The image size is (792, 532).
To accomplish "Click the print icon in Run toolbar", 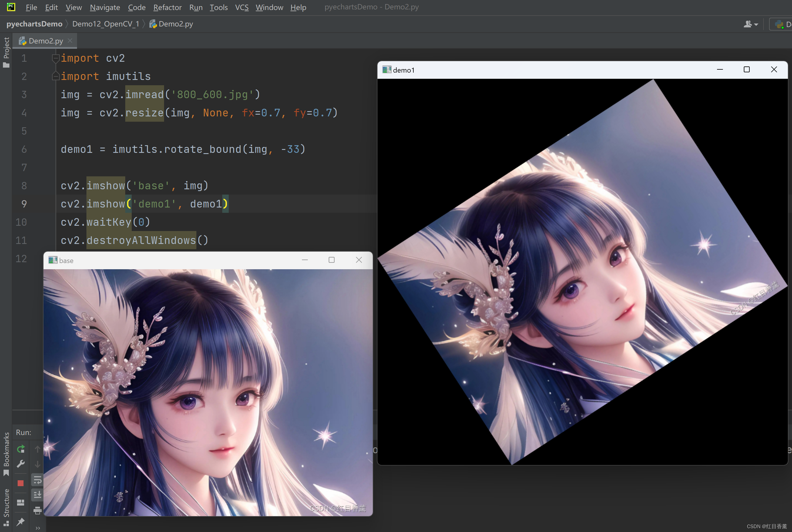I will coord(37,510).
